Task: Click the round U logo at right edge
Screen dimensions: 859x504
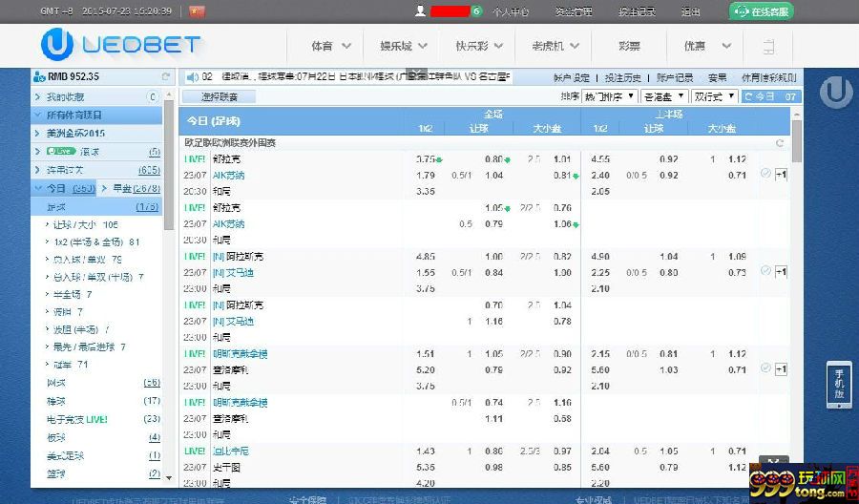Action: 836,92
